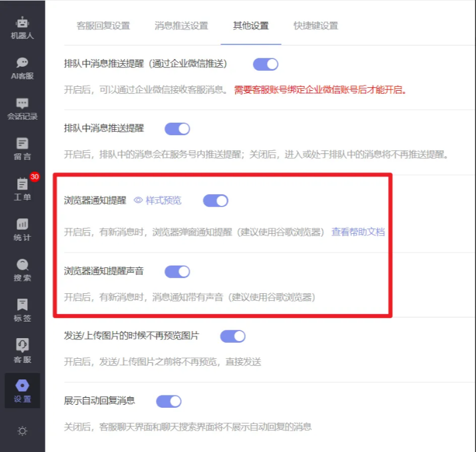Screen dimensions: 476x452
Task: Click the 开启后，发送/上传图片之前将不再预览 description
Action: [x=163, y=362]
